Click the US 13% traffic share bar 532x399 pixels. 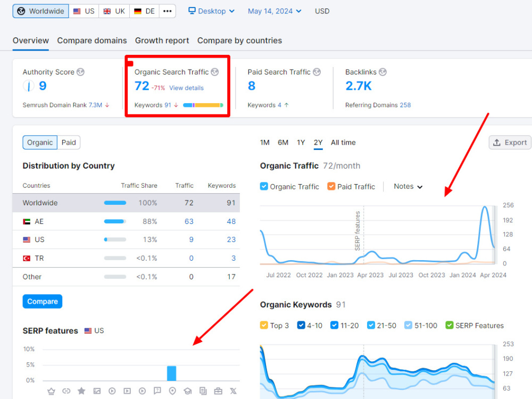[115, 239]
